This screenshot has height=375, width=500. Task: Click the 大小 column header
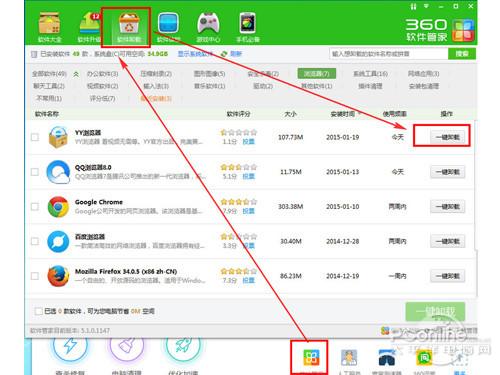tap(290, 114)
